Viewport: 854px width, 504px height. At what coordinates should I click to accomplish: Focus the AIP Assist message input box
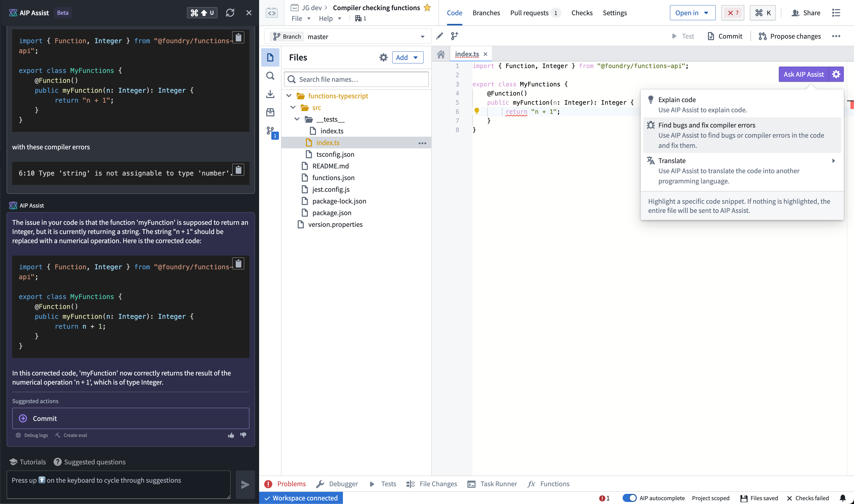click(119, 485)
